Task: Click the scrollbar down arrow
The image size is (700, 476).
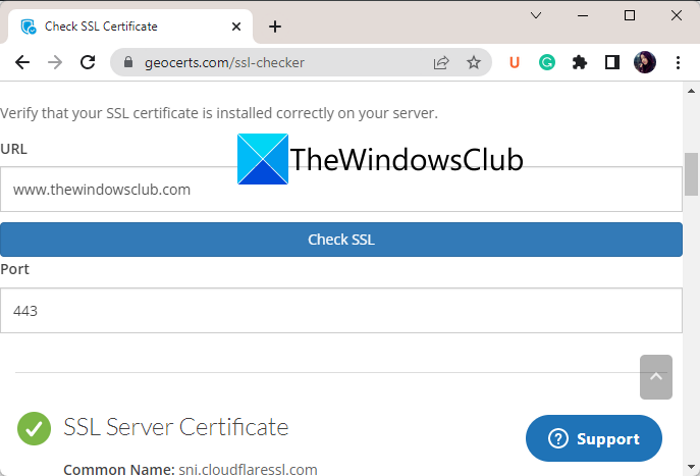Action: [x=692, y=467]
